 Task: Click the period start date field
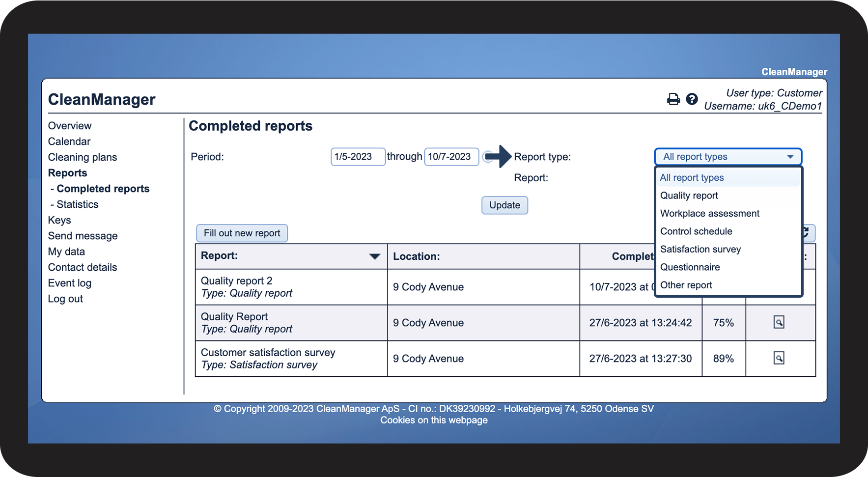pyautogui.click(x=358, y=157)
